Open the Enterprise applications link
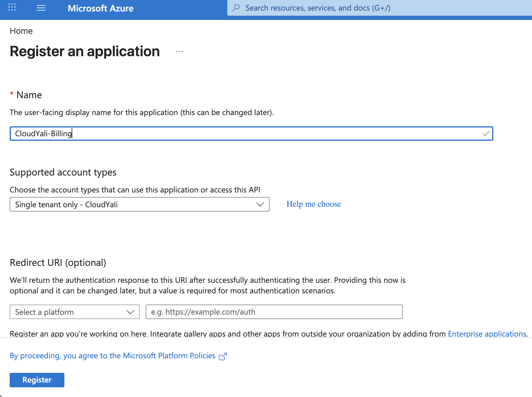Image resolution: width=532 pixels, height=397 pixels. coord(487,334)
